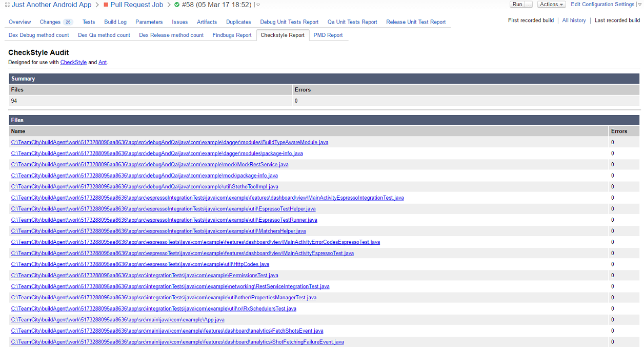The width and height of the screenshot is (644, 347).
Task: Click the Summary section header
Action: pyautogui.click(x=324, y=79)
